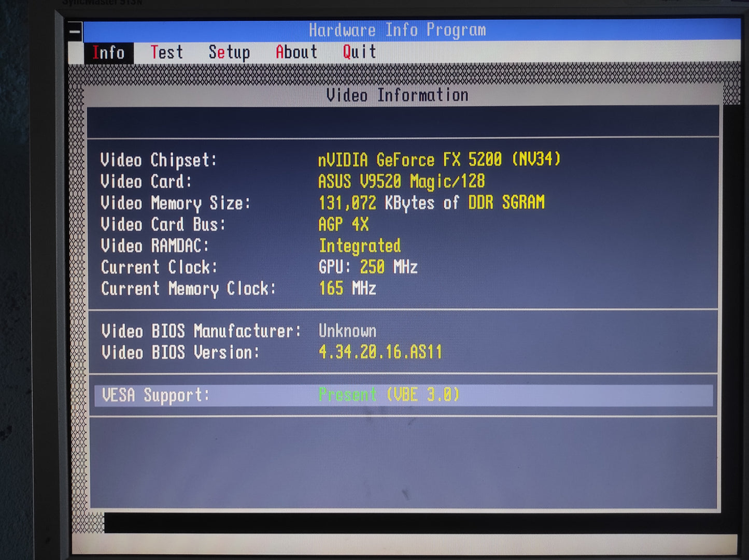749x560 pixels.
Task: Click the 'Video BIOS Manufacturer:' label
Action: [201, 331]
